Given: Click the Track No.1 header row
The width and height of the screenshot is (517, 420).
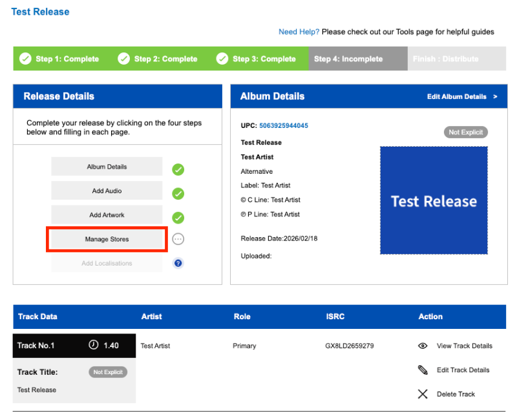Looking at the screenshot, I should (x=74, y=346).
